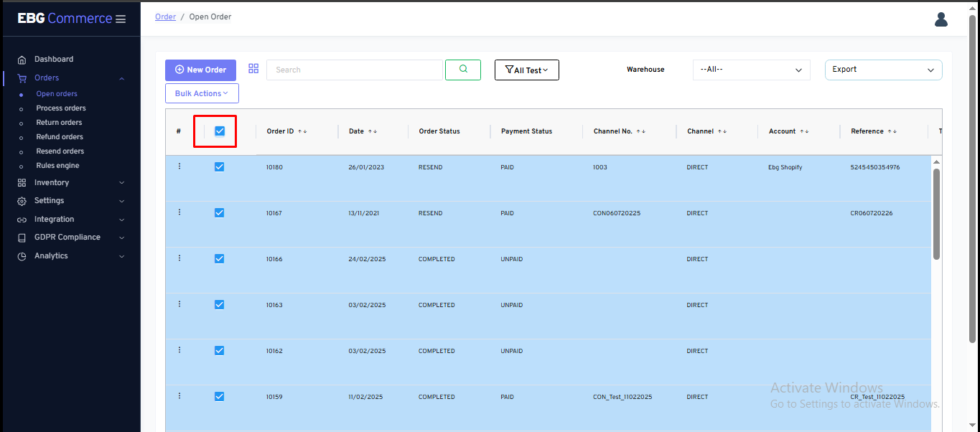
Task: Untick checkbox for order 10162
Action: coord(220,350)
